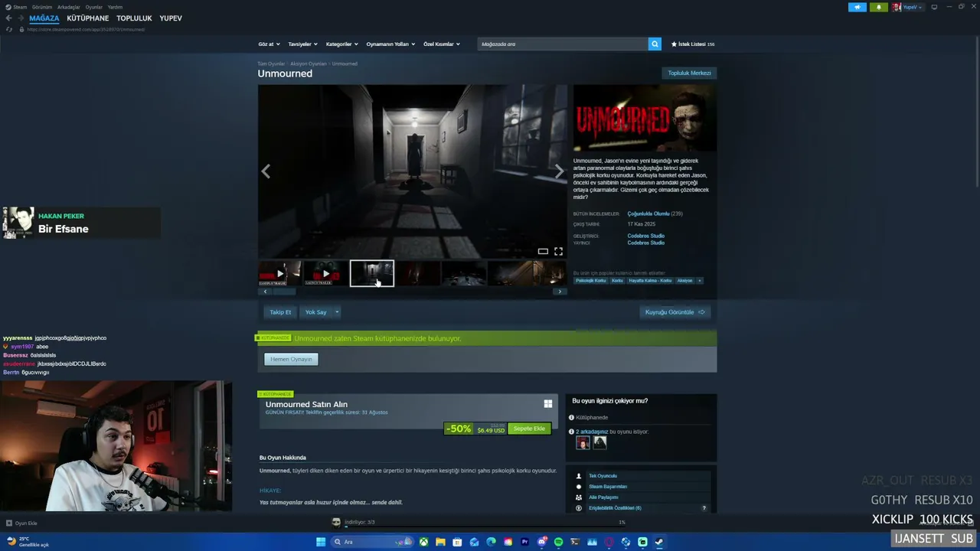Open Steam notifications bell button
980x551 pixels.
878,7
